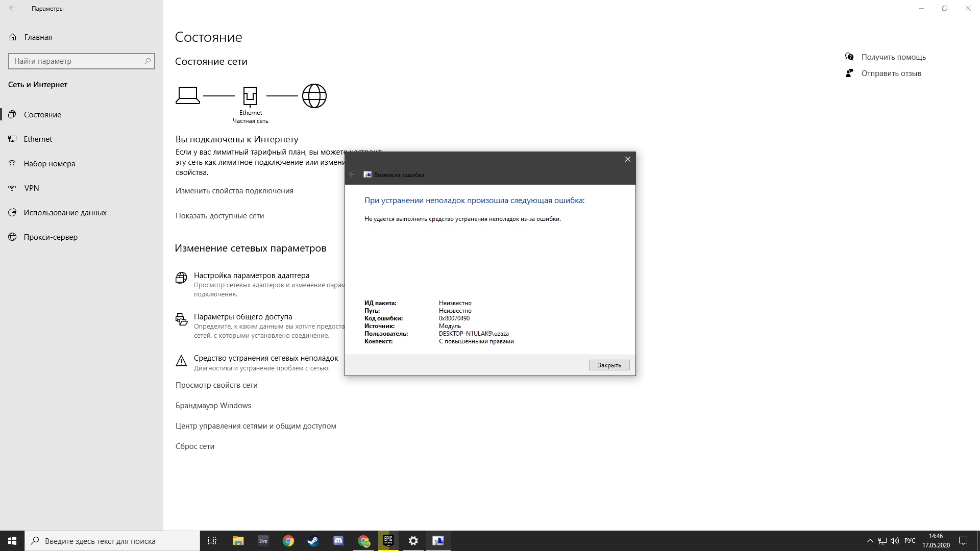Image resolution: width=980 pixels, height=551 pixels.
Task: Click error code 0x80070490 text
Action: (454, 318)
